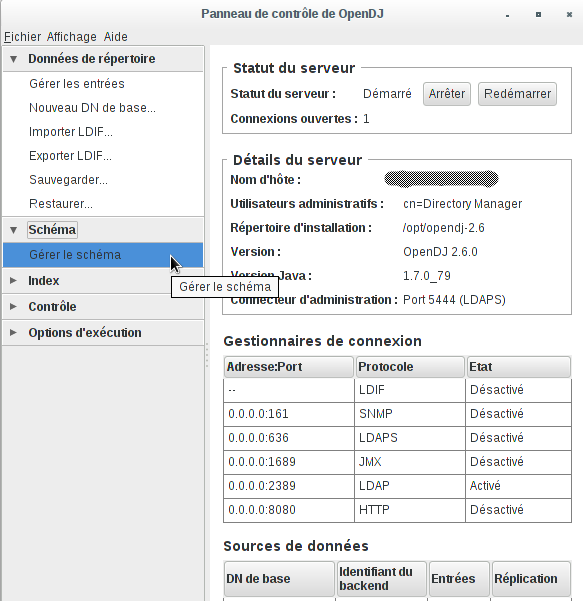Select the HTTP protocol cell

point(410,510)
